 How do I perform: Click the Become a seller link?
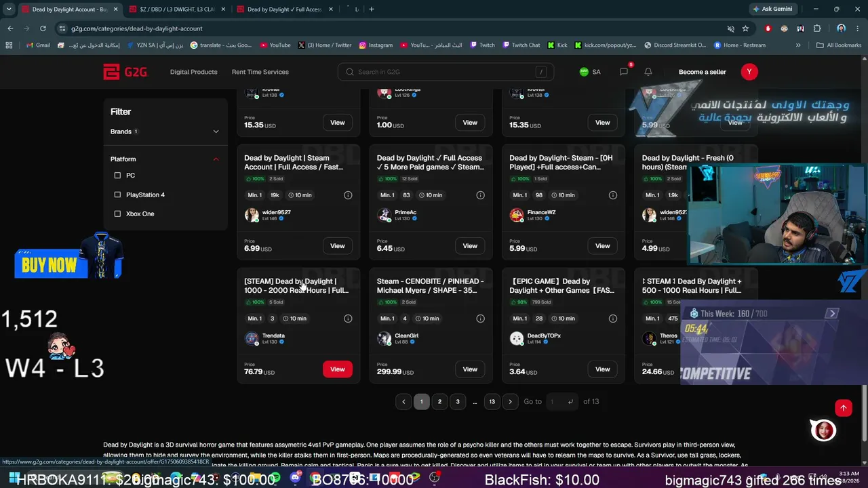(703, 72)
